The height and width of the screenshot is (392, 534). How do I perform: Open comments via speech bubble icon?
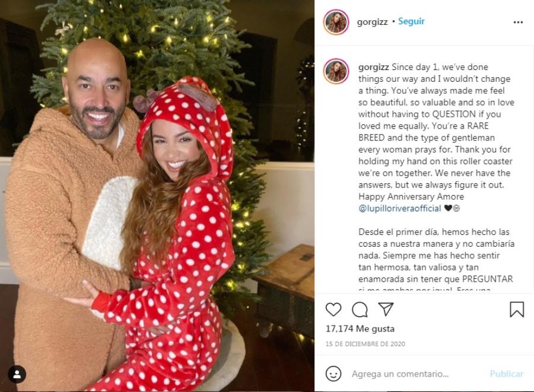tap(360, 310)
